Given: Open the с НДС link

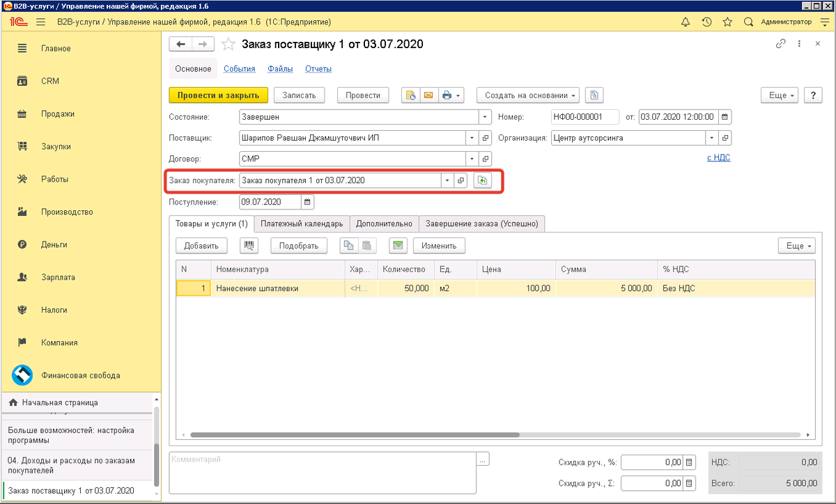Looking at the screenshot, I should [719, 158].
